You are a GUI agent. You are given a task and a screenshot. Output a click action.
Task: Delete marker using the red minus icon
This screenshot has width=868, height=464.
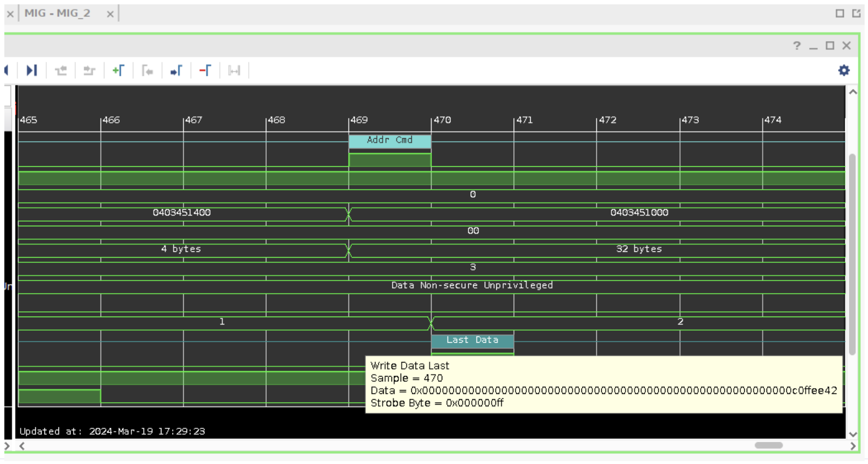[205, 71]
